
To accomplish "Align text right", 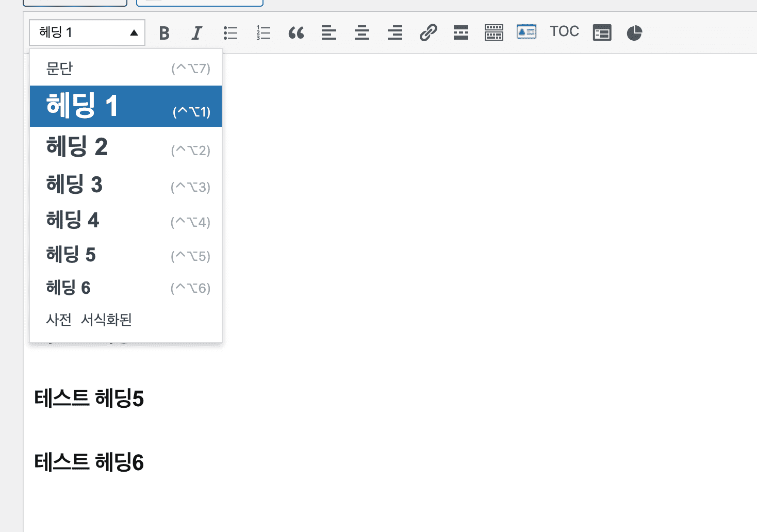I will [395, 33].
